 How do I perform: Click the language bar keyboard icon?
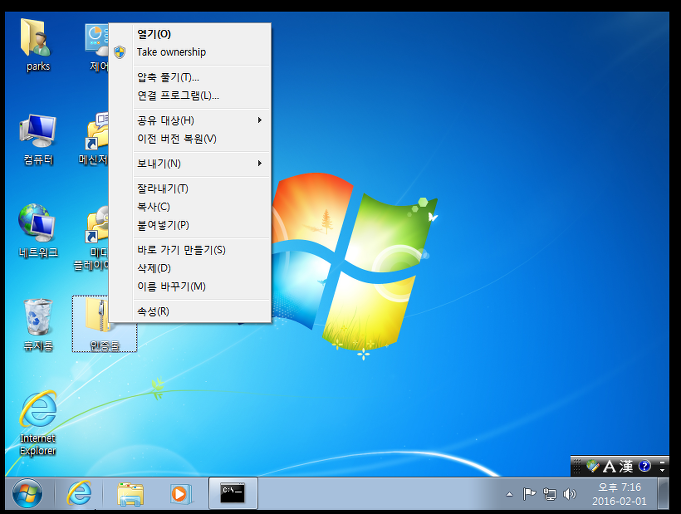(x=592, y=466)
